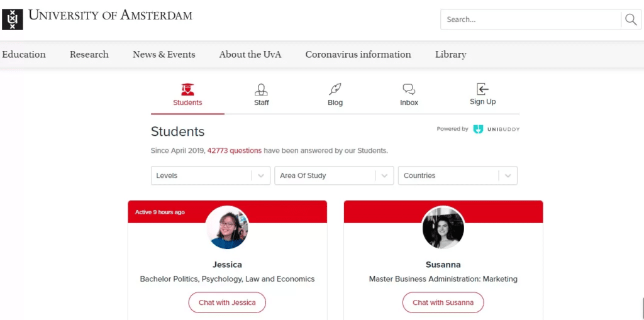Open the Library menu item
Viewport: 644px width, 320px height.
[450, 55]
